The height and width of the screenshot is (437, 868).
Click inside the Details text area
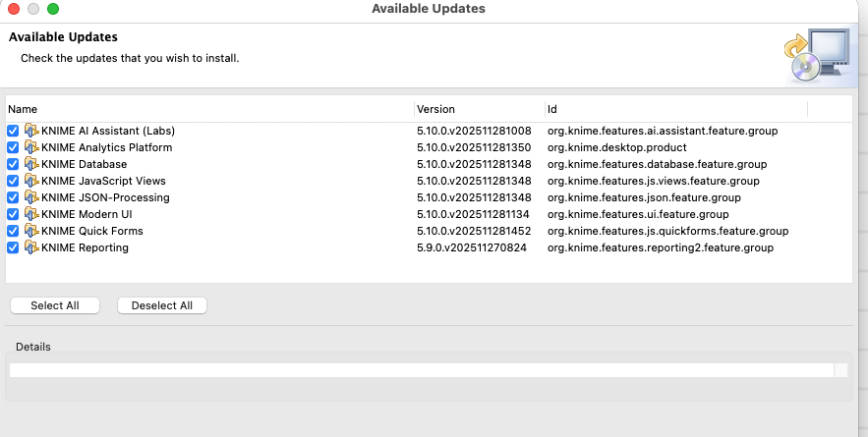pos(421,370)
